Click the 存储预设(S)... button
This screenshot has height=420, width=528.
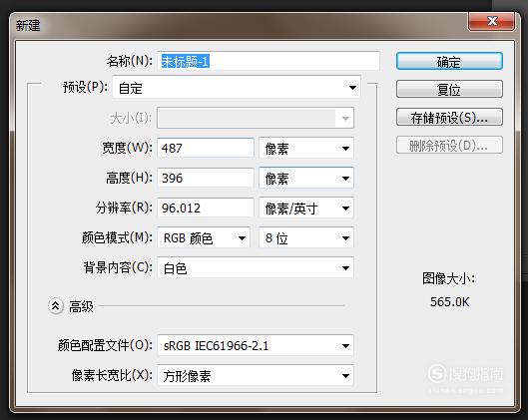click(x=449, y=117)
